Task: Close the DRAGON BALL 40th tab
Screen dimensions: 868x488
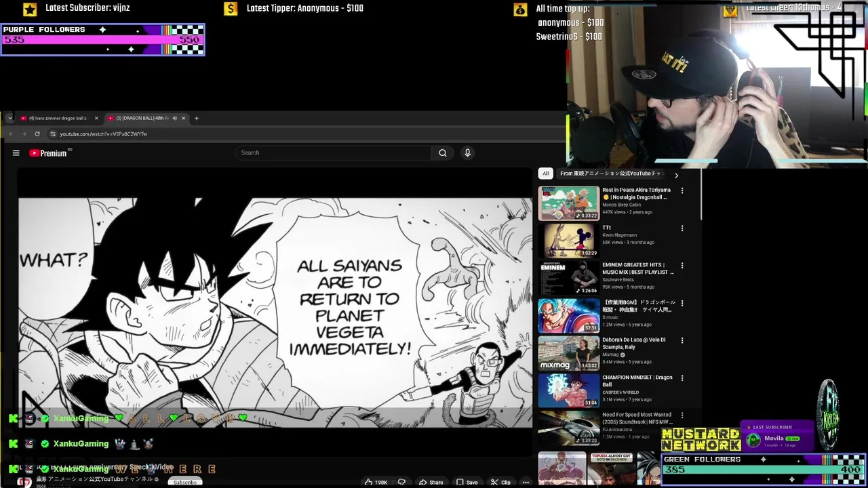Action: point(183,118)
